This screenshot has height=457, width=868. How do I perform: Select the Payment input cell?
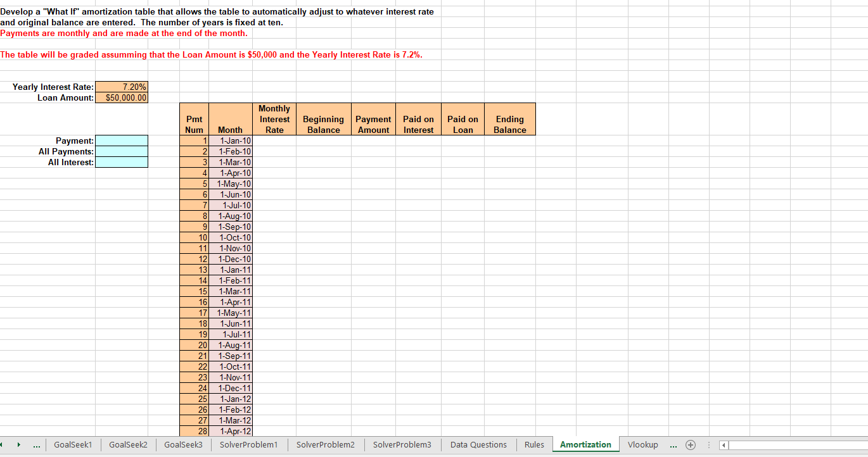121,140
